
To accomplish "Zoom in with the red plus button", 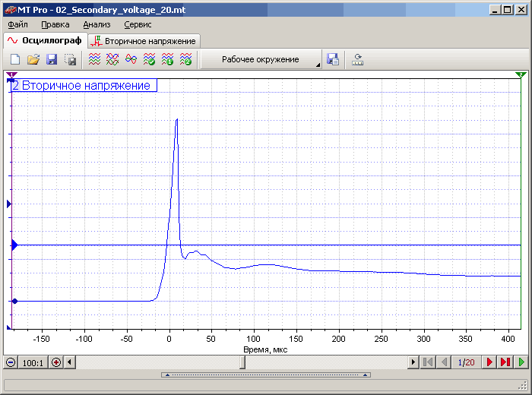I will click(x=56, y=362).
